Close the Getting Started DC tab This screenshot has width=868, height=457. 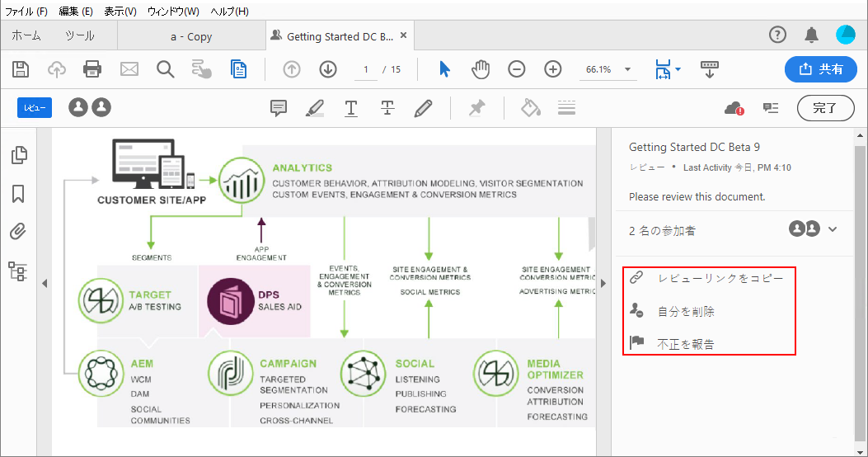[x=404, y=35]
